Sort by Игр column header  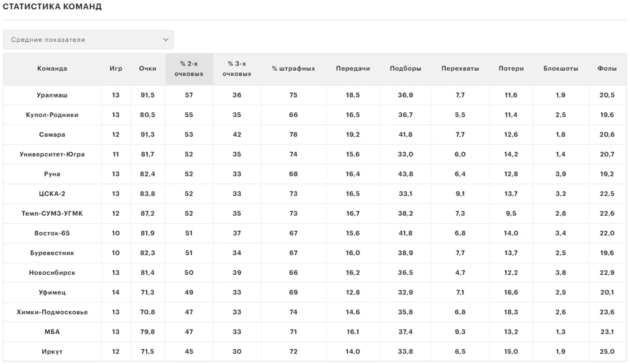[116, 69]
